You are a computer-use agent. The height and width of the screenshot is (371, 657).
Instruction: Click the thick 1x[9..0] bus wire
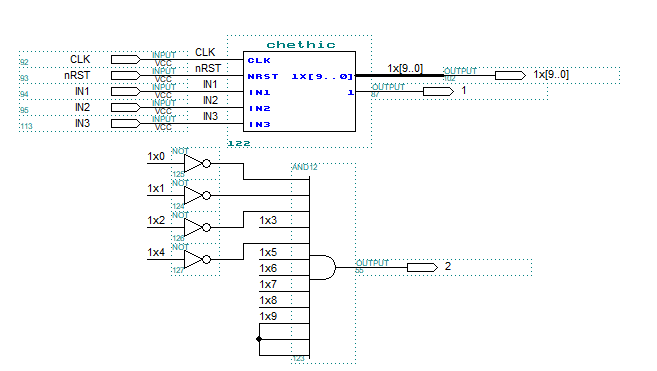coord(400,76)
